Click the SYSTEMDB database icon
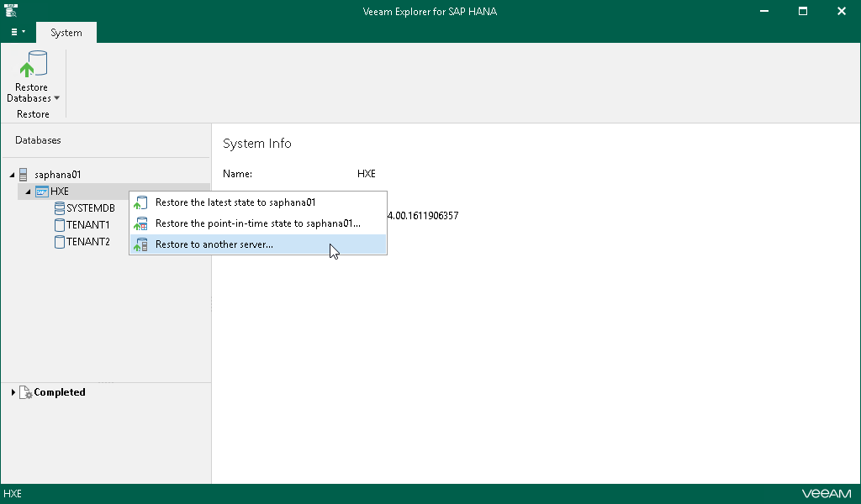The height and width of the screenshot is (504, 861). 59,208
